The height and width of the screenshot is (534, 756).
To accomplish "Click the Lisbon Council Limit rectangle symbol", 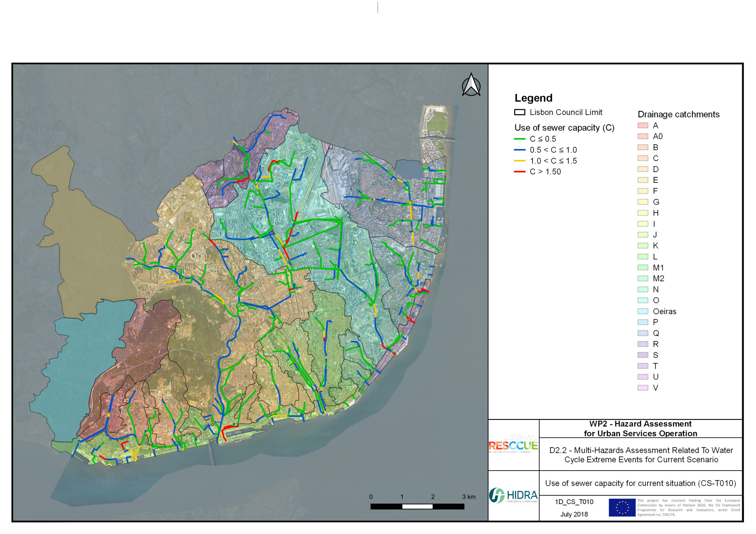I will coord(519,112).
